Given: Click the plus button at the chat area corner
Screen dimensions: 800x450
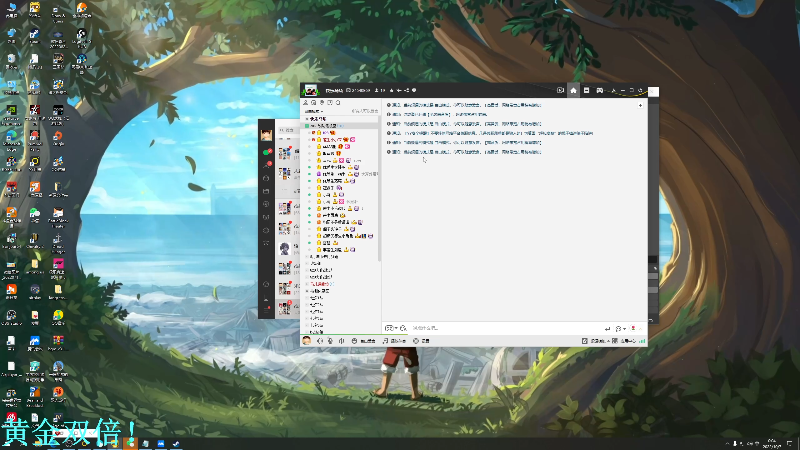Looking at the screenshot, I should [640, 105].
